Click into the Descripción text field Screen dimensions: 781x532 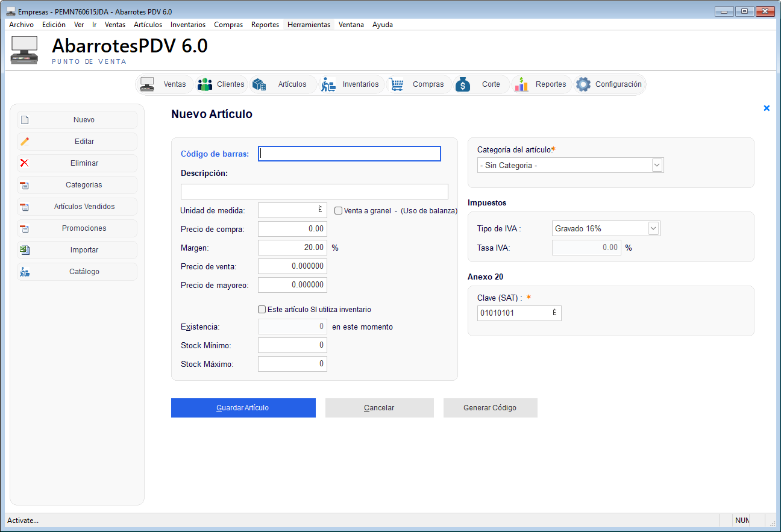[x=315, y=192]
